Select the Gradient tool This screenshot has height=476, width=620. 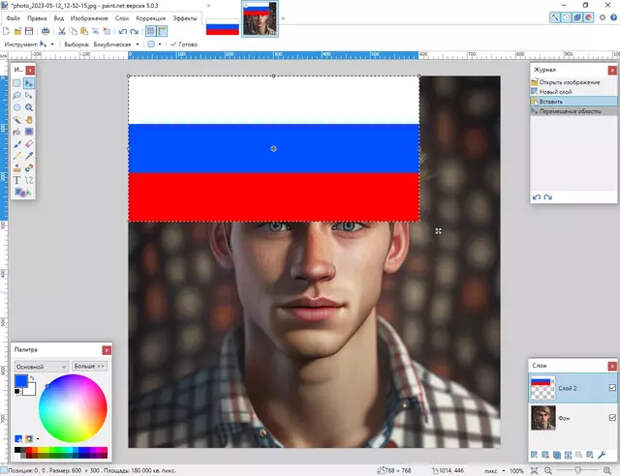[x=28, y=132]
